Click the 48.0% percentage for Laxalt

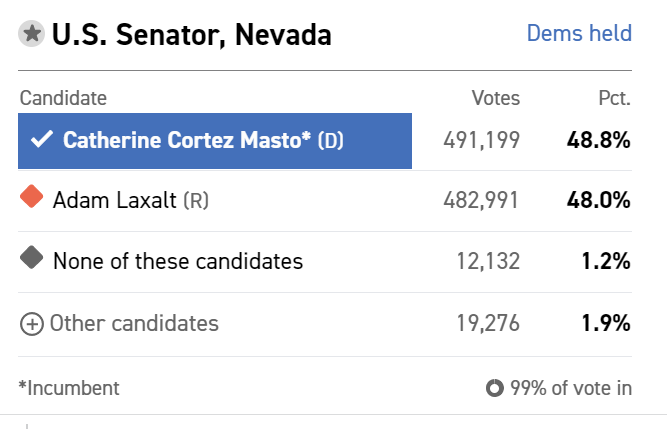click(599, 200)
